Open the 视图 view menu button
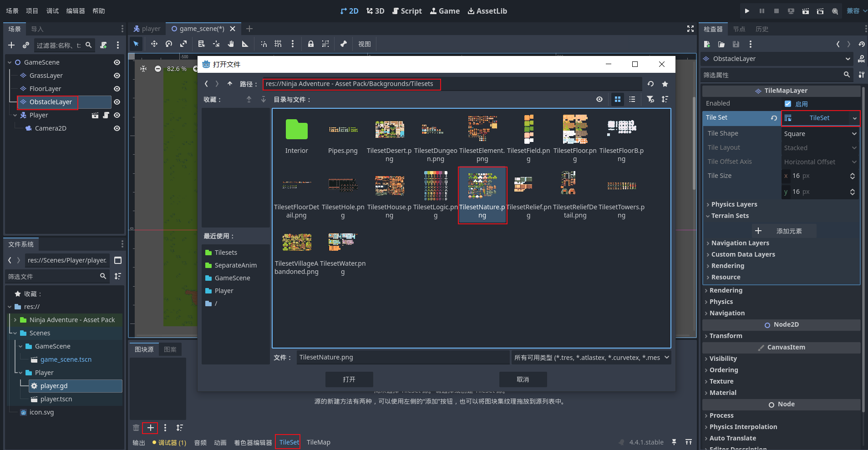Screen dimensions: 868x450 (365, 44)
